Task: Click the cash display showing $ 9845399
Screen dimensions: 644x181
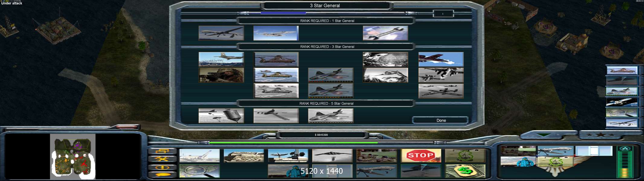Action: pos(321,135)
